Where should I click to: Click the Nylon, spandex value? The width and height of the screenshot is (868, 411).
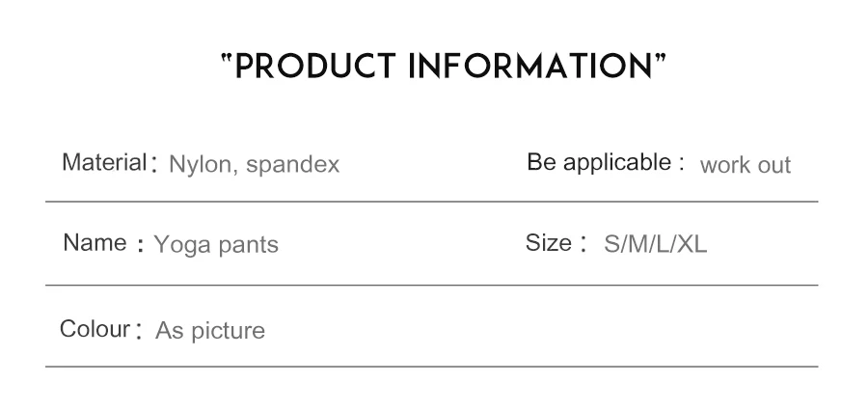click(254, 165)
